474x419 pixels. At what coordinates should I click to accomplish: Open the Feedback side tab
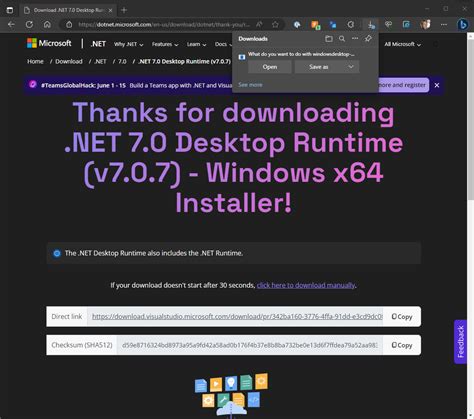click(460, 342)
